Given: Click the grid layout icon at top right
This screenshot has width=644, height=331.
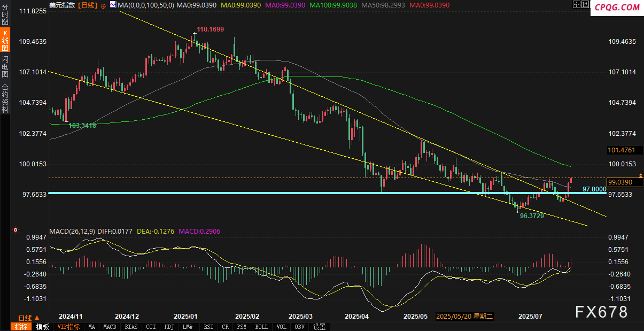Looking at the screenshot, I should pyautogui.click(x=576, y=5).
